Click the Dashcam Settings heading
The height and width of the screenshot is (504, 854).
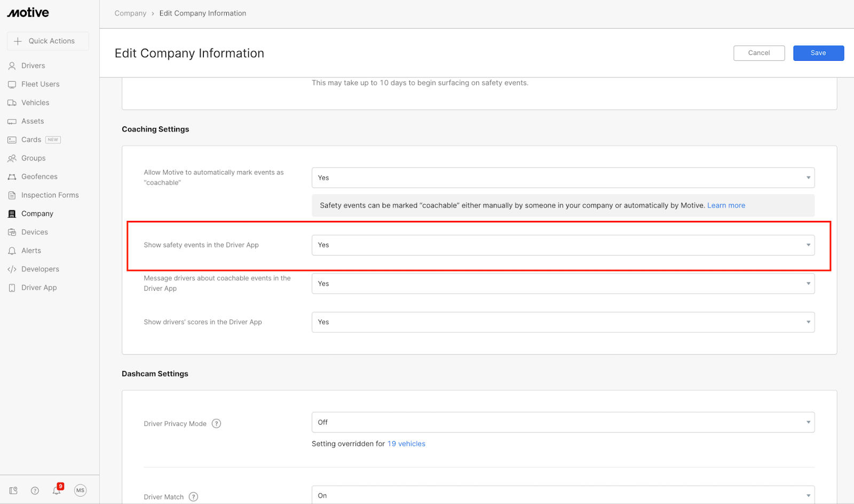[155, 374]
